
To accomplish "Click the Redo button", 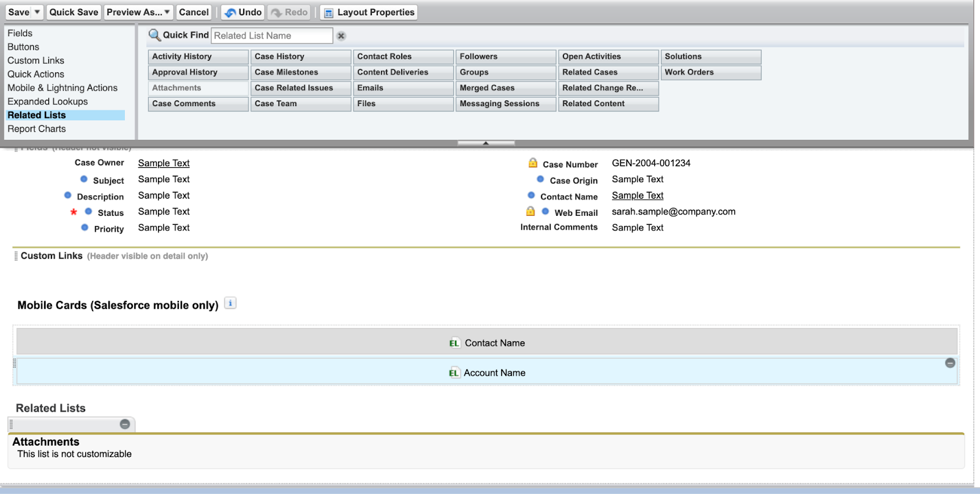I will click(x=289, y=12).
